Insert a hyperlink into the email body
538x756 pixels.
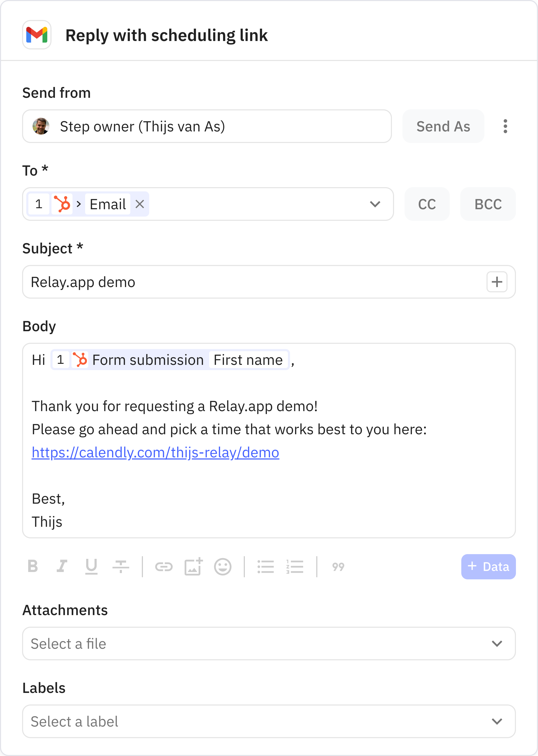coord(165,567)
